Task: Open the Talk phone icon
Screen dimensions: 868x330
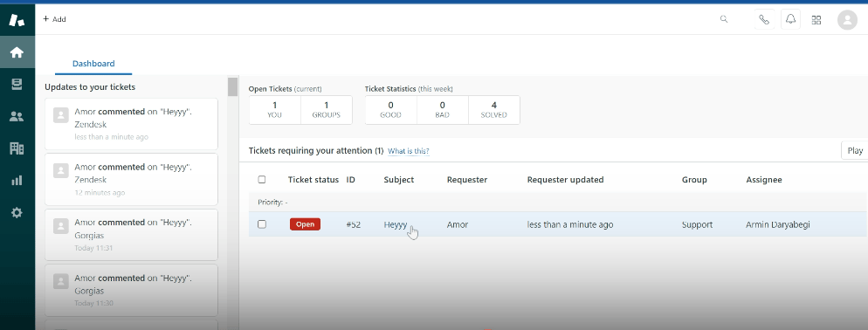Action: pyautogui.click(x=764, y=20)
